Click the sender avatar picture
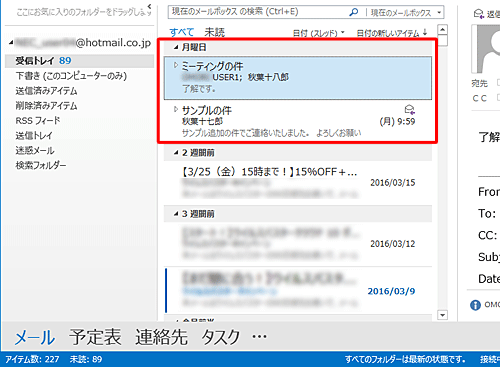The height and width of the screenshot is (367, 500). click(486, 49)
